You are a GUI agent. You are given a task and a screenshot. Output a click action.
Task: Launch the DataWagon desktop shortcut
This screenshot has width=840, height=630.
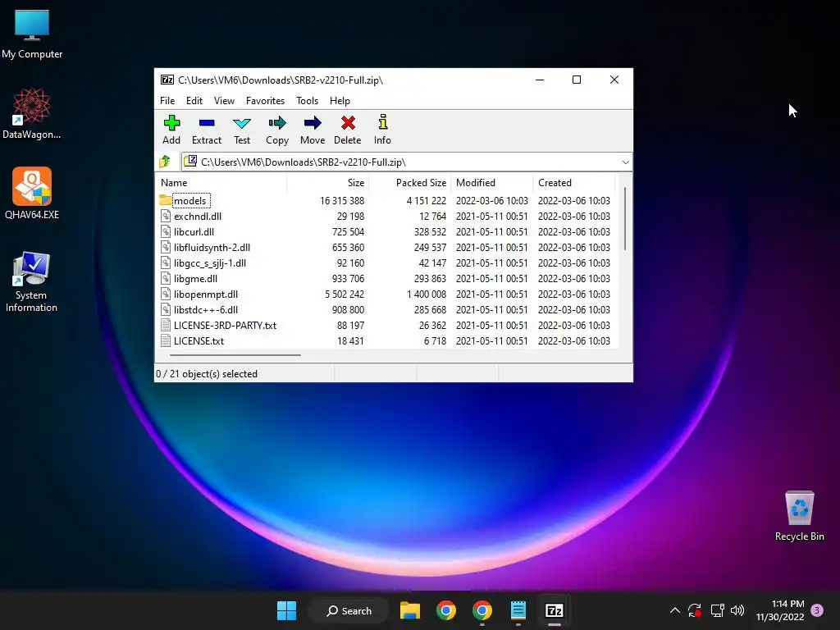tap(32, 113)
